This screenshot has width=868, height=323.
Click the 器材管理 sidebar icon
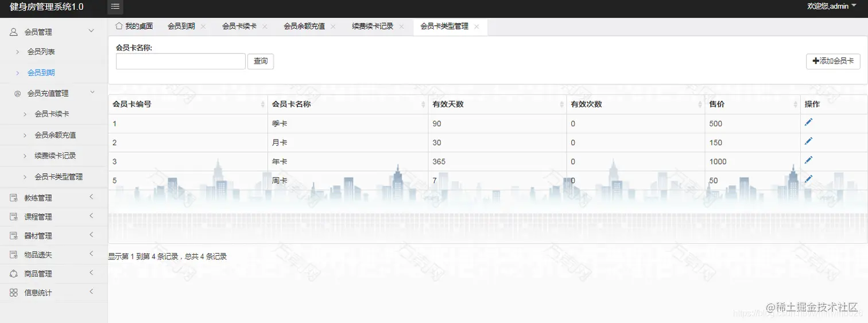(x=14, y=236)
